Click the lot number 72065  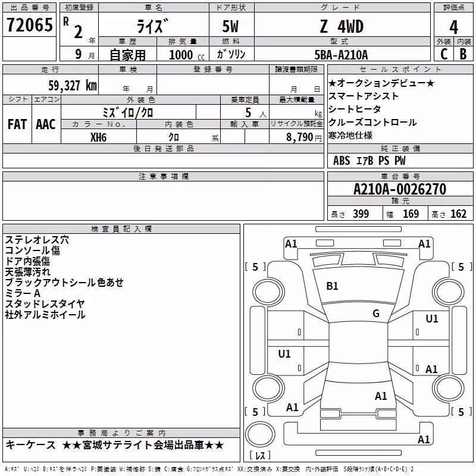click(x=29, y=25)
